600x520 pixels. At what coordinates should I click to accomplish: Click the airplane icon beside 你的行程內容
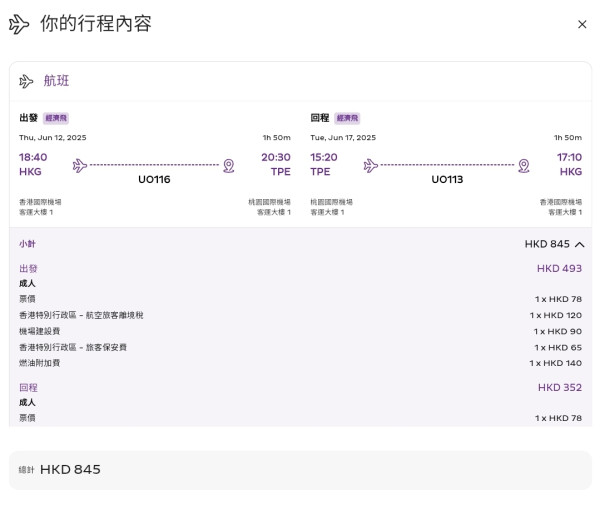pyautogui.click(x=19, y=24)
